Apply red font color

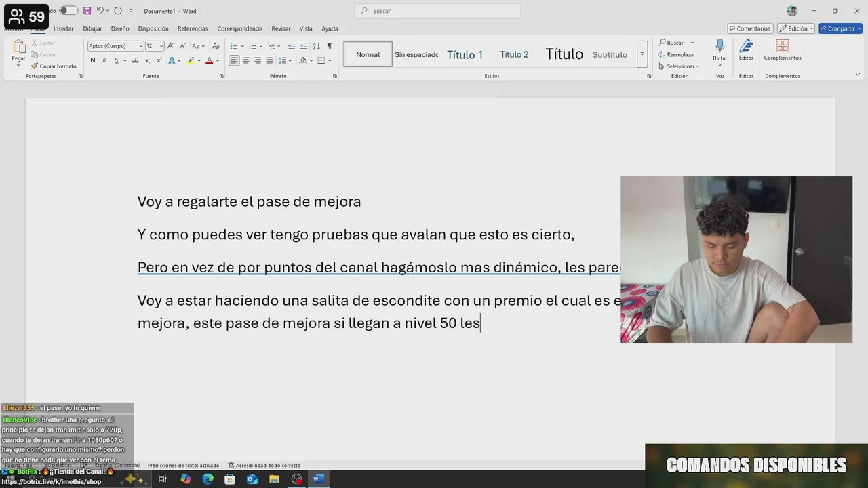pyautogui.click(x=209, y=60)
